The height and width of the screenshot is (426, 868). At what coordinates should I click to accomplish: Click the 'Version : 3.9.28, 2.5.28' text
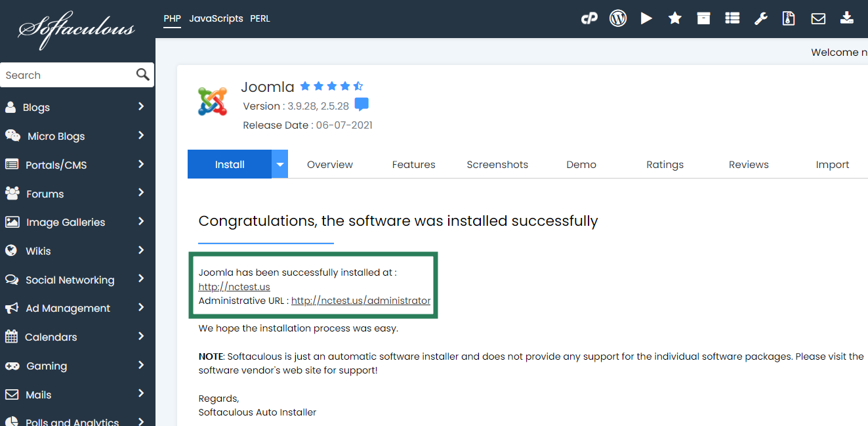click(296, 106)
